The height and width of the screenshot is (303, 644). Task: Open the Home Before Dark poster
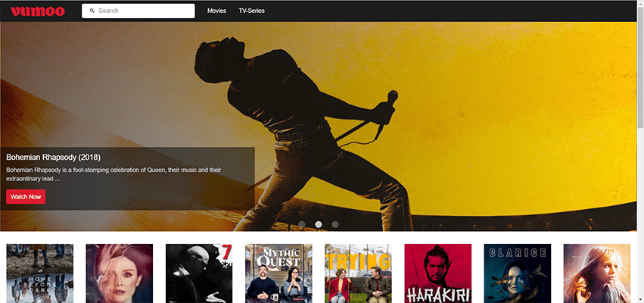pyautogui.click(x=40, y=273)
